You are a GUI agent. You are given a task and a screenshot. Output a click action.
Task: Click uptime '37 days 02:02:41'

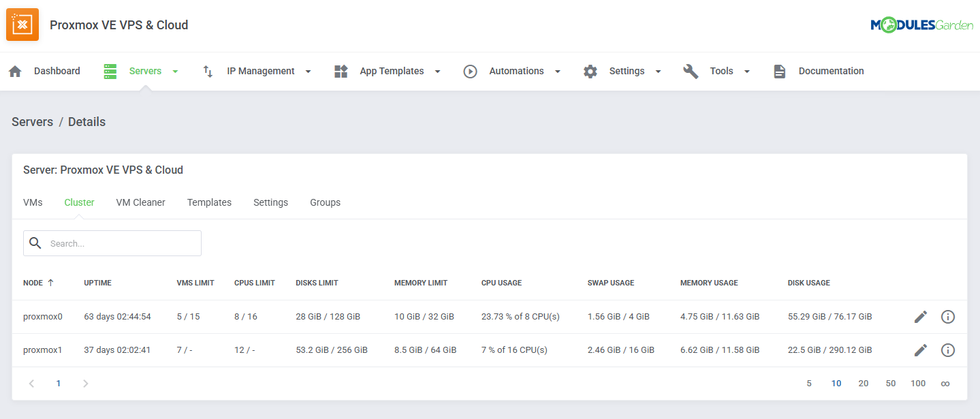click(x=117, y=350)
